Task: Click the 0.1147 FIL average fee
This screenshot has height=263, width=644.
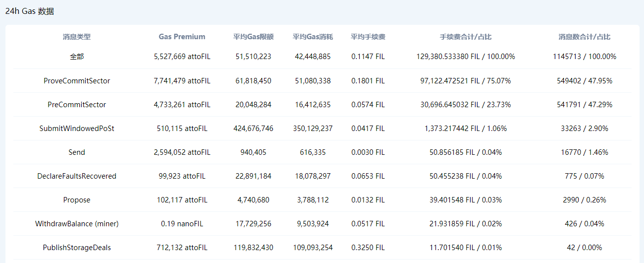Action: point(368,57)
